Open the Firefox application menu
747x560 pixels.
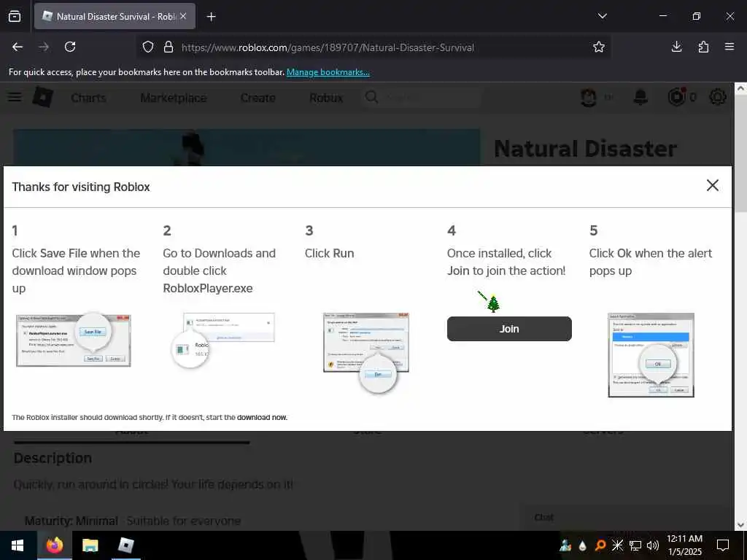729,47
